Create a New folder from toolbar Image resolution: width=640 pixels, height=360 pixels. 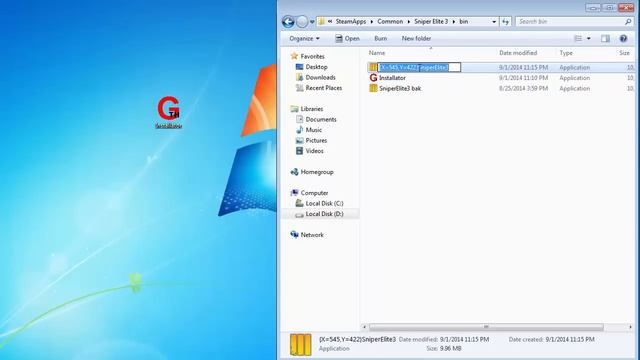(416, 38)
